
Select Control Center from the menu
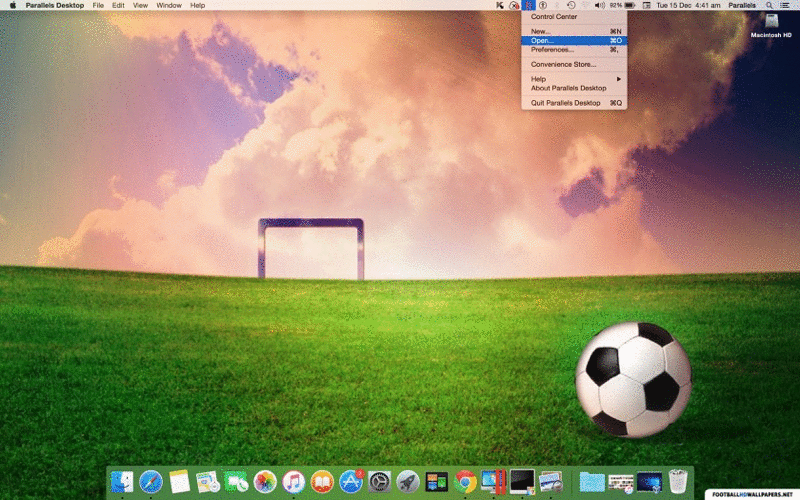coord(554,17)
